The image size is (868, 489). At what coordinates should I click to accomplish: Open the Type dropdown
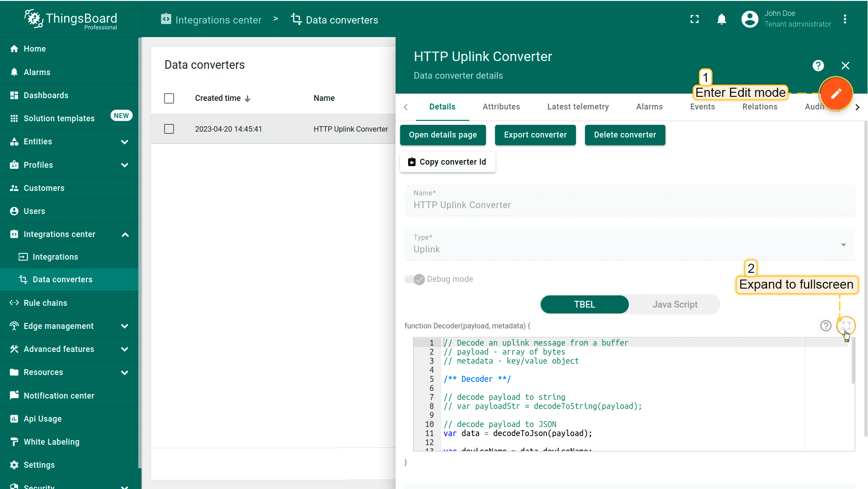point(629,245)
